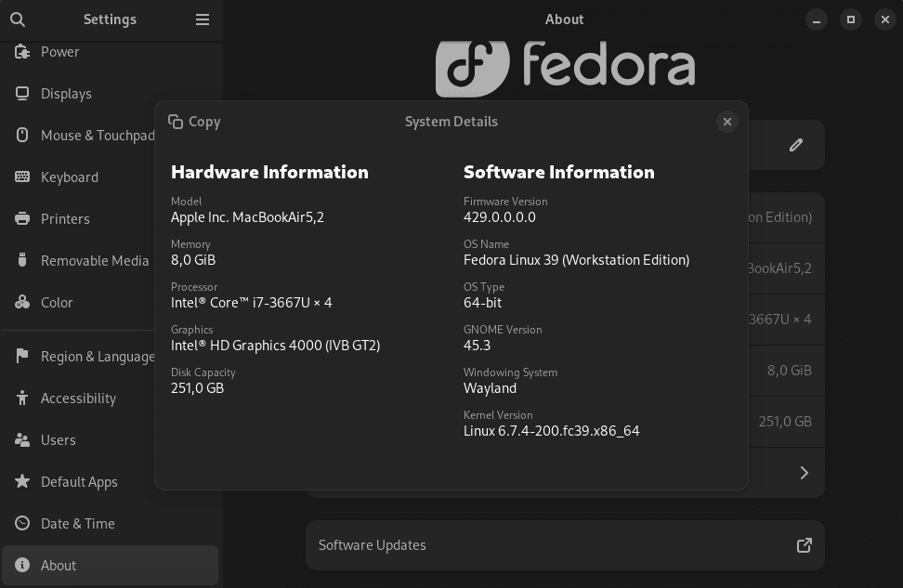Open Software Updates external link icon

(x=804, y=545)
